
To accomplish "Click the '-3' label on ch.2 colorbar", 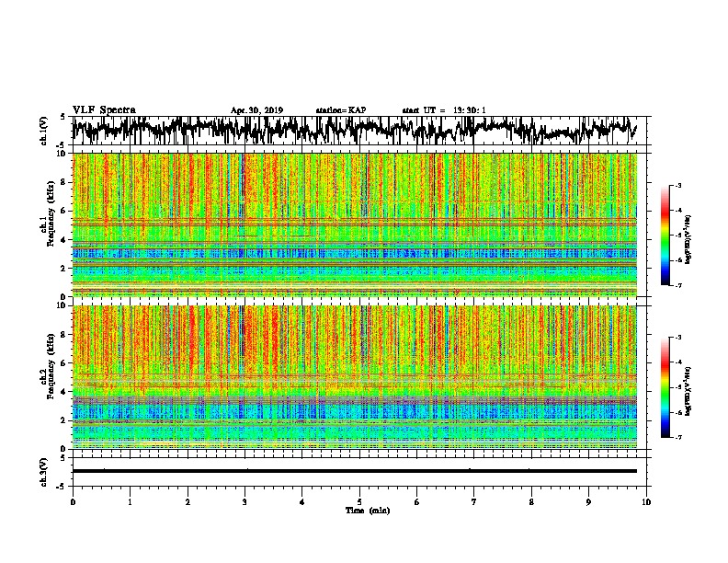I will 678,338.
